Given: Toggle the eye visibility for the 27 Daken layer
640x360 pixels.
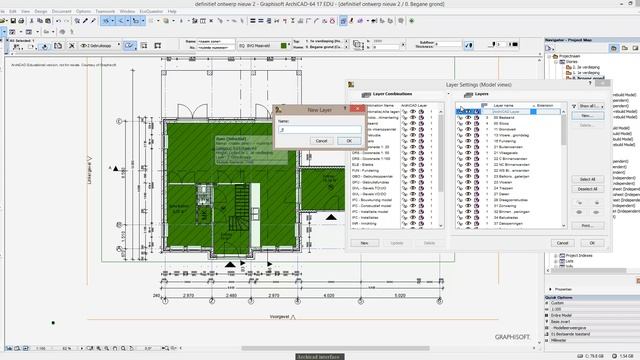Looking at the screenshot, I should [468, 194].
